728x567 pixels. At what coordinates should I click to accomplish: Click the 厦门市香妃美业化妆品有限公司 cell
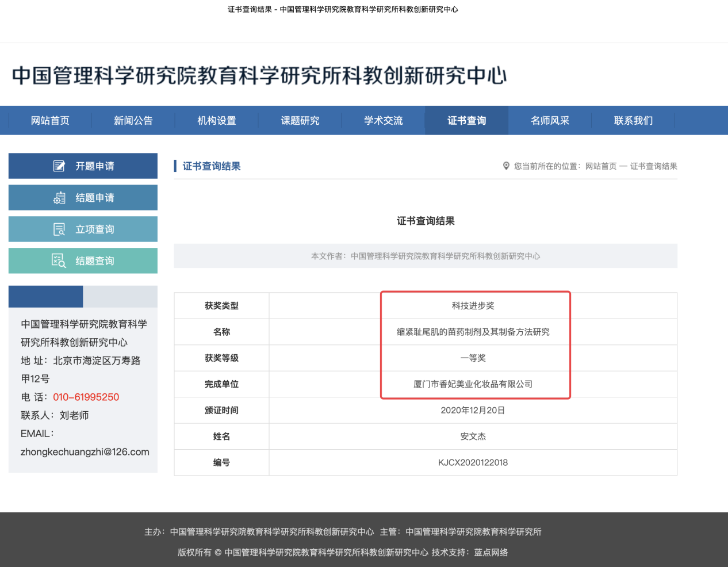[473, 384]
